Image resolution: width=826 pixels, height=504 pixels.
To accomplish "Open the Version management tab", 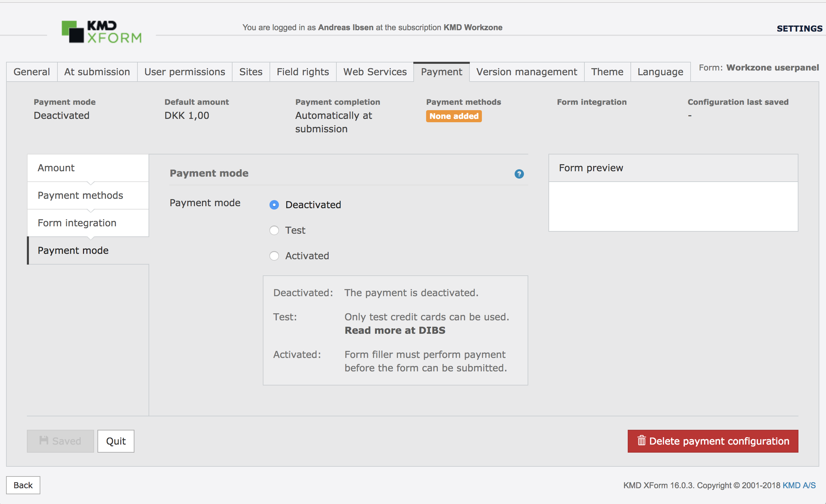I will coord(526,72).
